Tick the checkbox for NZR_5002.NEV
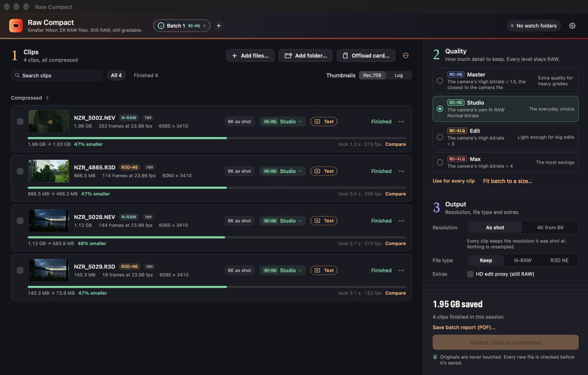 pyautogui.click(x=20, y=122)
